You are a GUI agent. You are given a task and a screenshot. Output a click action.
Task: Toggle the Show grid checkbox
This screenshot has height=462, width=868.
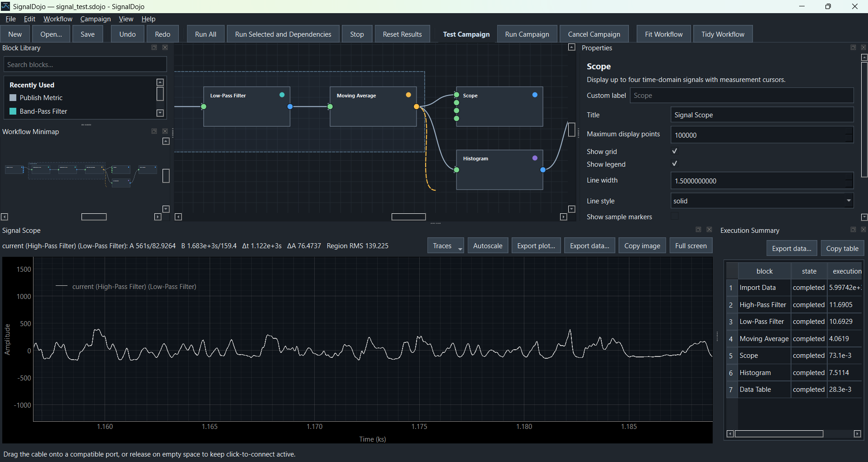click(x=675, y=151)
